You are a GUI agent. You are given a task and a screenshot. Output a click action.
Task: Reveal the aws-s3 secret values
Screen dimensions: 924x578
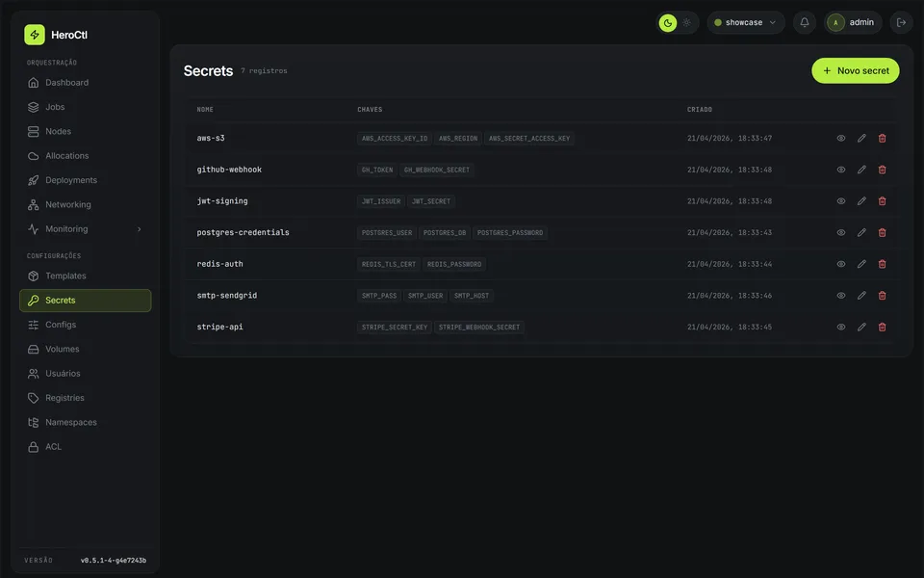click(841, 138)
